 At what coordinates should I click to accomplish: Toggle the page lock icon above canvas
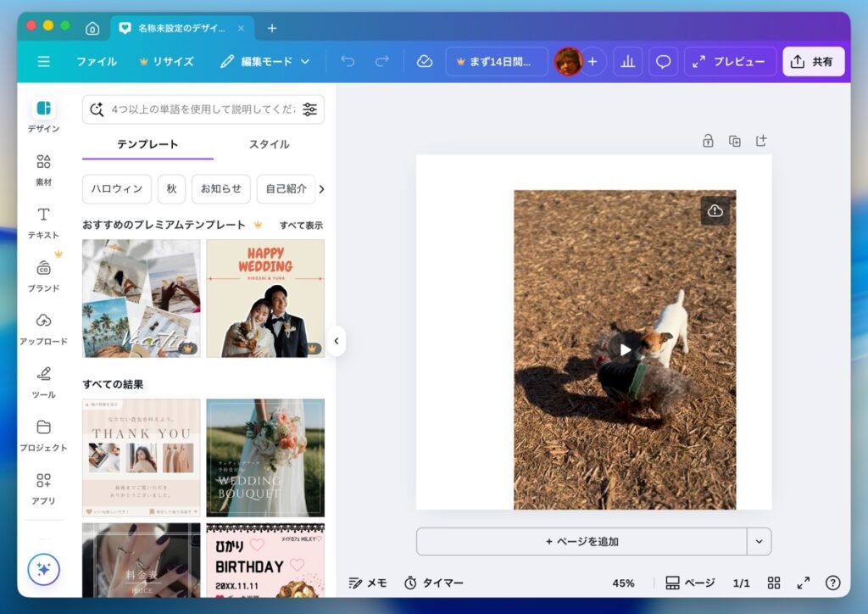(708, 141)
